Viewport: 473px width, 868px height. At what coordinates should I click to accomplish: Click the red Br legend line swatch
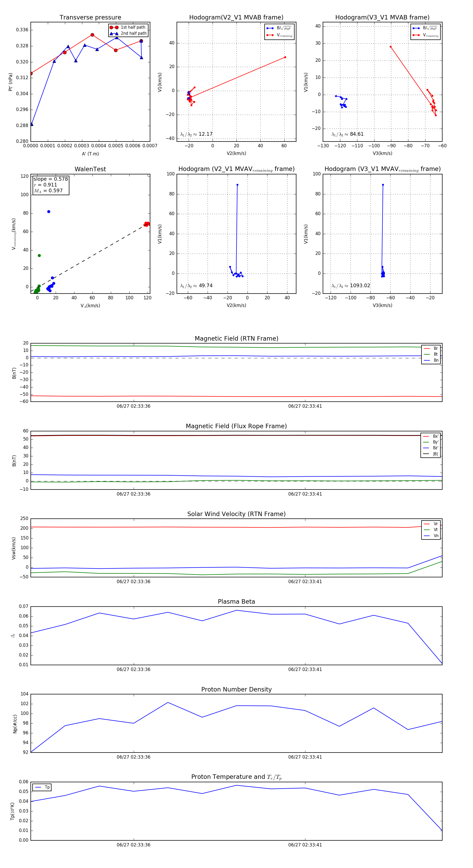(x=426, y=349)
